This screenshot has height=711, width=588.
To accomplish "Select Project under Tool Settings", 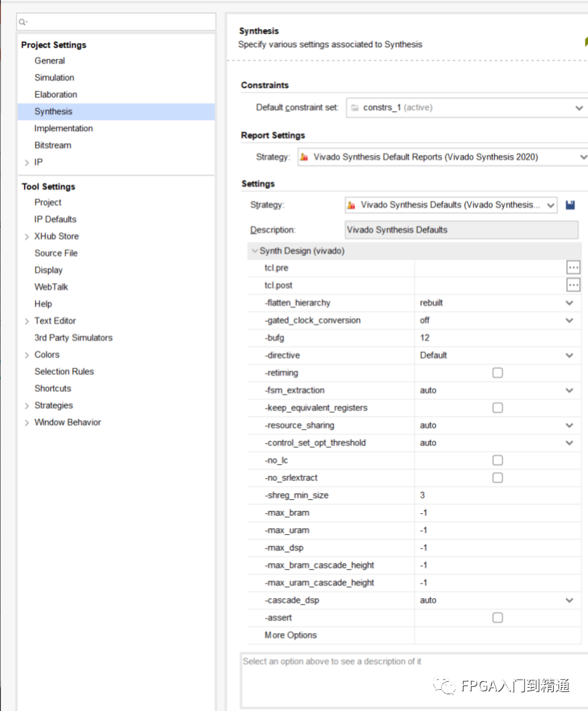I will [x=47, y=202].
